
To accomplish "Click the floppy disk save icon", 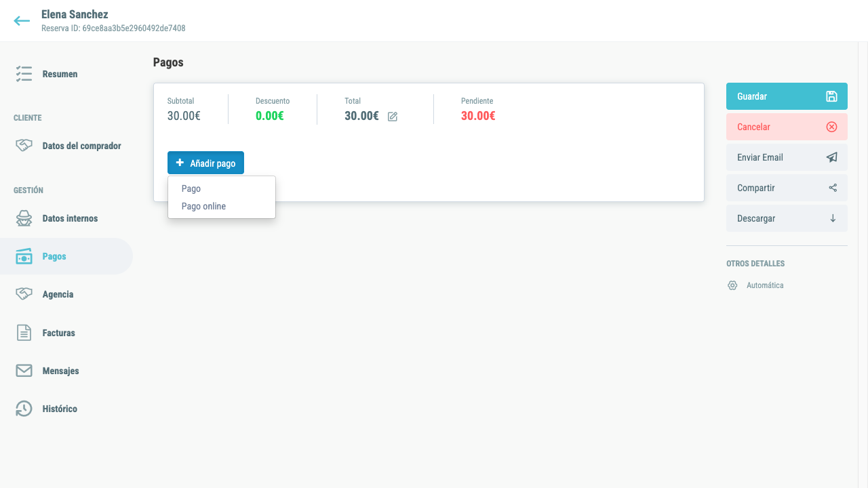I will [x=831, y=96].
